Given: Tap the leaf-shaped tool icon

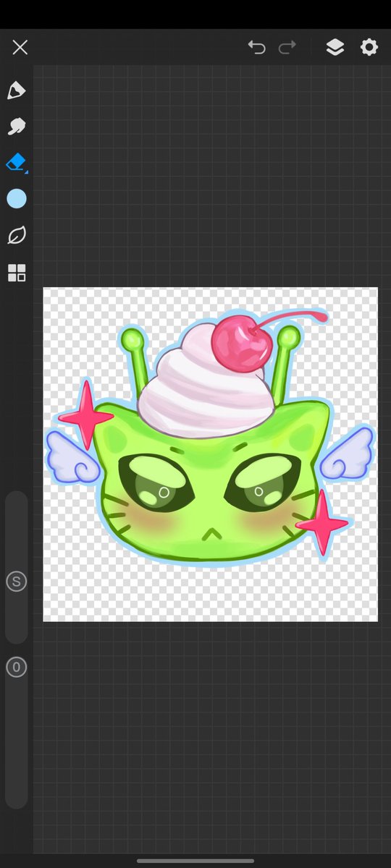Looking at the screenshot, I should (x=17, y=235).
